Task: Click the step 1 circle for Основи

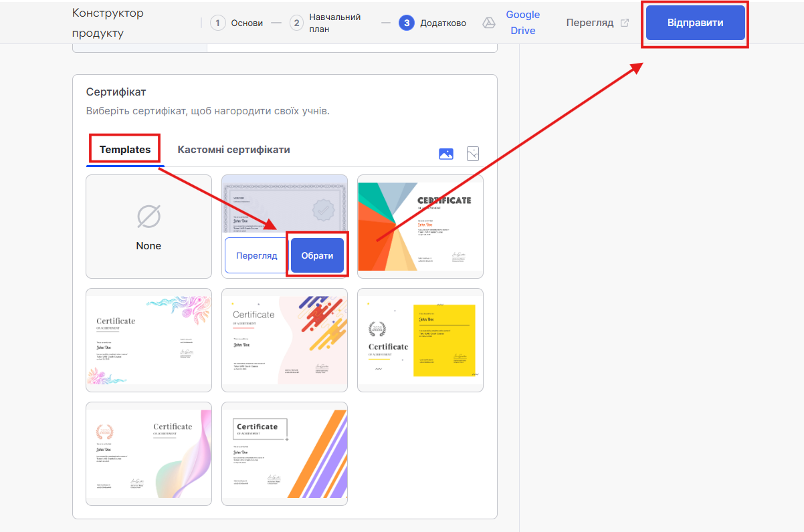Action: pyautogui.click(x=217, y=23)
